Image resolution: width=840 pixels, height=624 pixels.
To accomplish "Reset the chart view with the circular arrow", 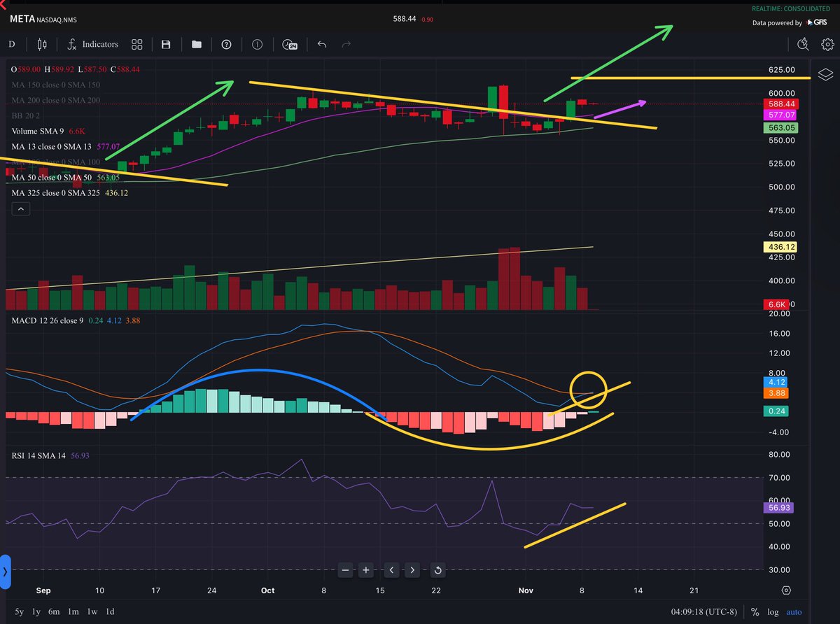I will 437,570.
